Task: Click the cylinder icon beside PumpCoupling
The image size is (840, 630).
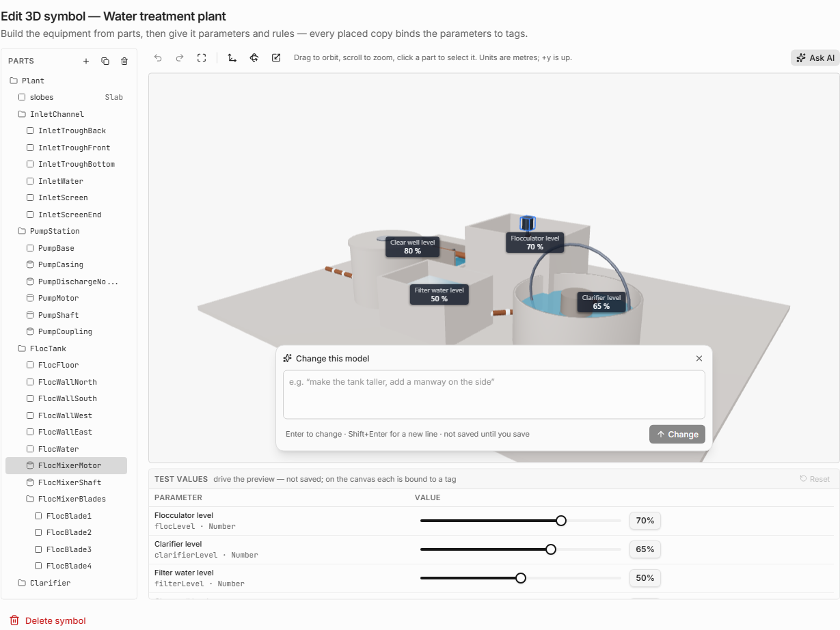Action: (x=30, y=331)
